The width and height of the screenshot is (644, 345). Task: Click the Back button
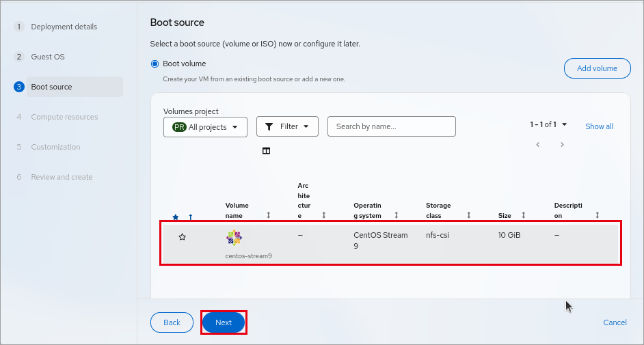[172, 322]
